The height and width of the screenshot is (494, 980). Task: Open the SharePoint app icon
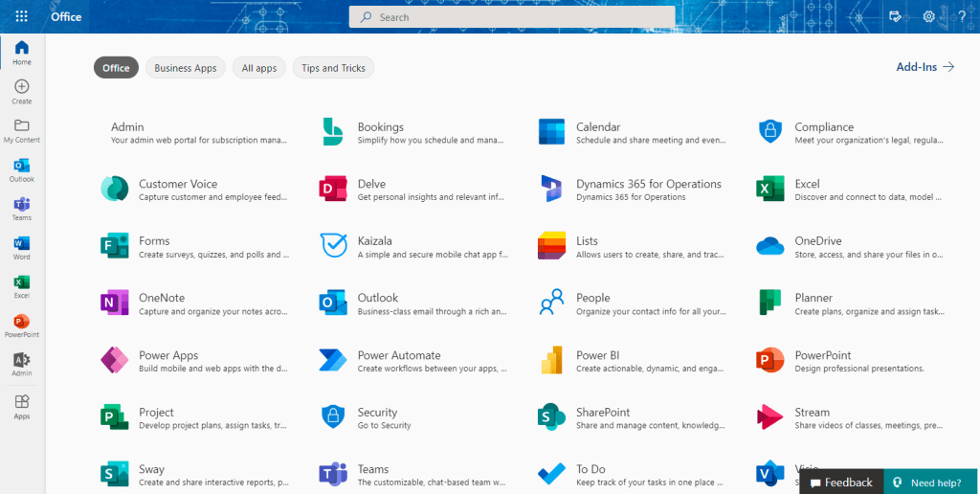click(551, 417)
